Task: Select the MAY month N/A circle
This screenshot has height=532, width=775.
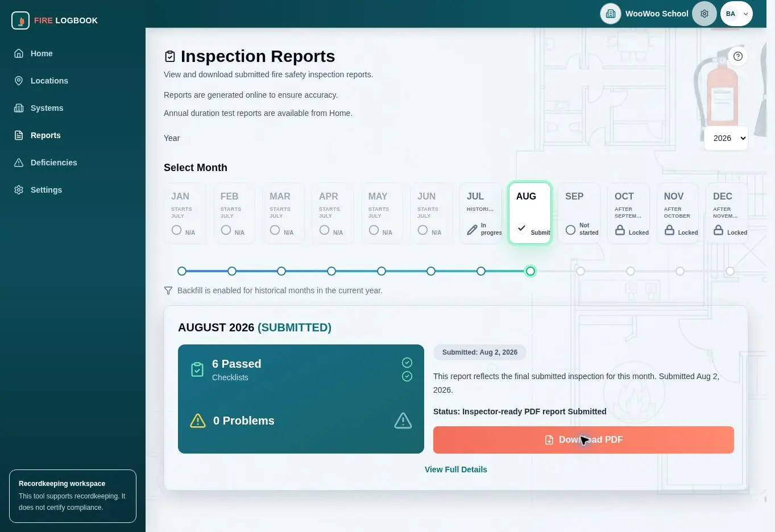Action: click(374, 230)
